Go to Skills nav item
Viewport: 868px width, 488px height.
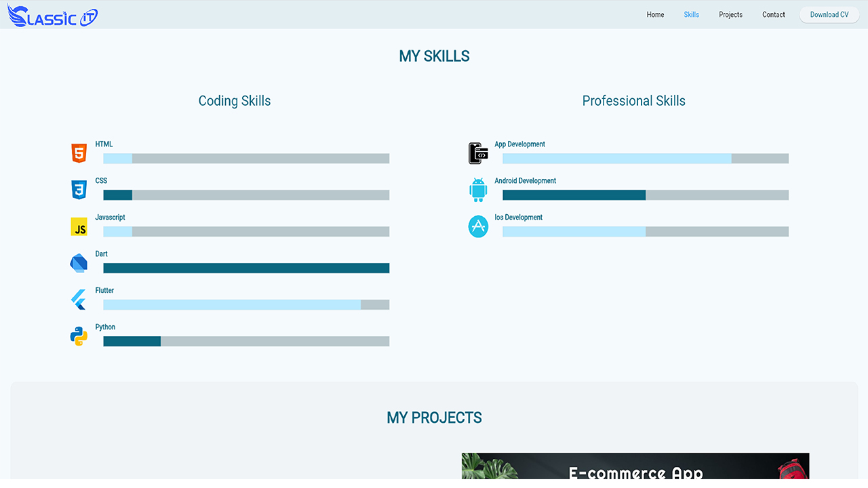pos(692,14)
